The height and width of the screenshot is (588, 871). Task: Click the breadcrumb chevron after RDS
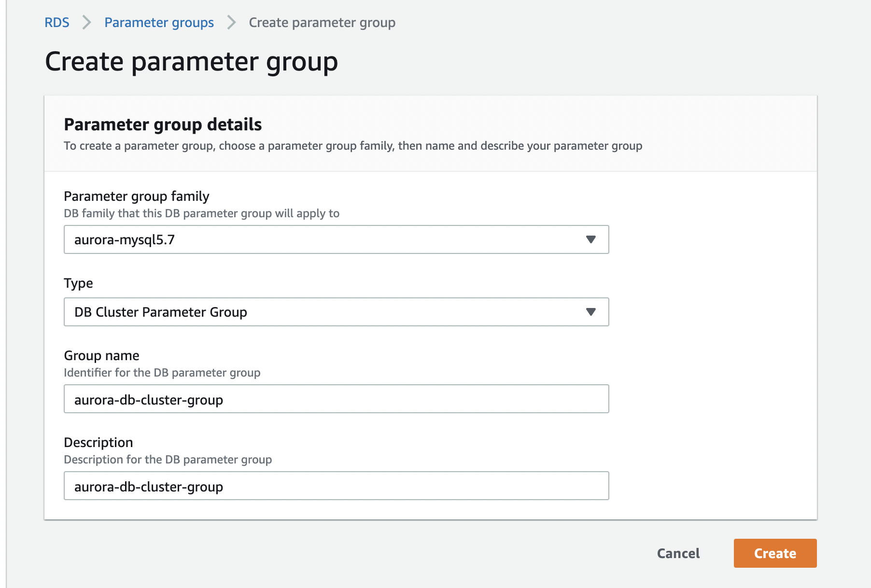click(87, 22)
